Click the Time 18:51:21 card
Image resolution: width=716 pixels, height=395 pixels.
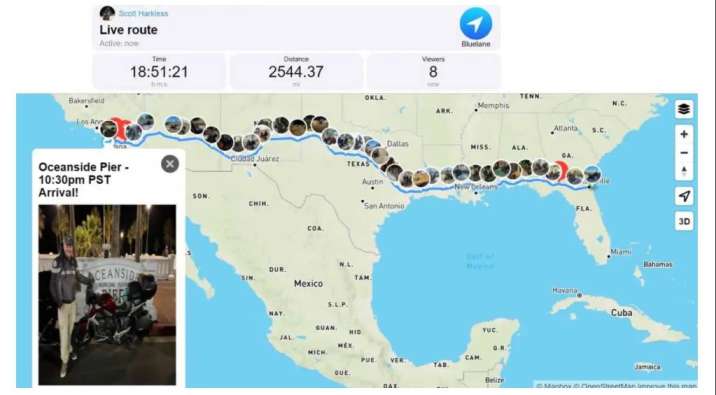(159, 71)
